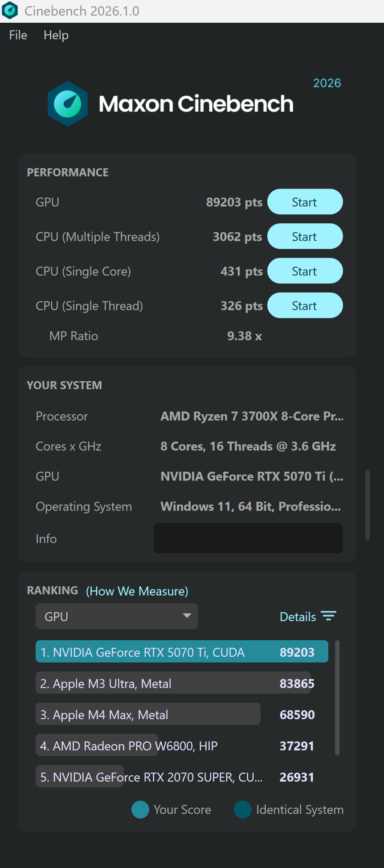Click inside the Info input box

(248, 538)
